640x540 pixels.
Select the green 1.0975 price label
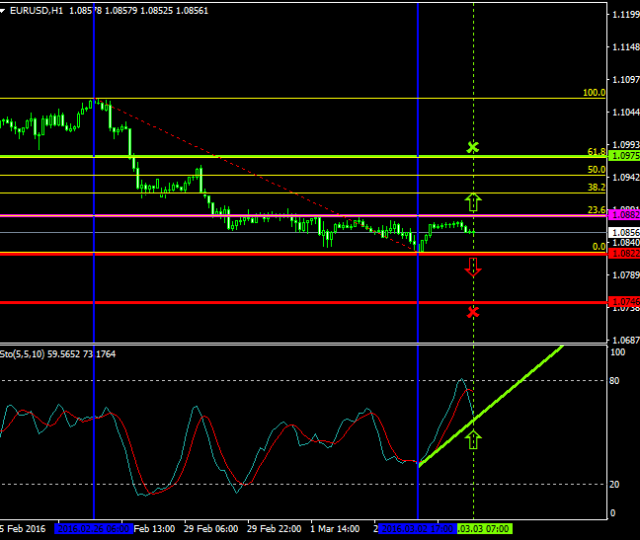(x=624, y=156)
